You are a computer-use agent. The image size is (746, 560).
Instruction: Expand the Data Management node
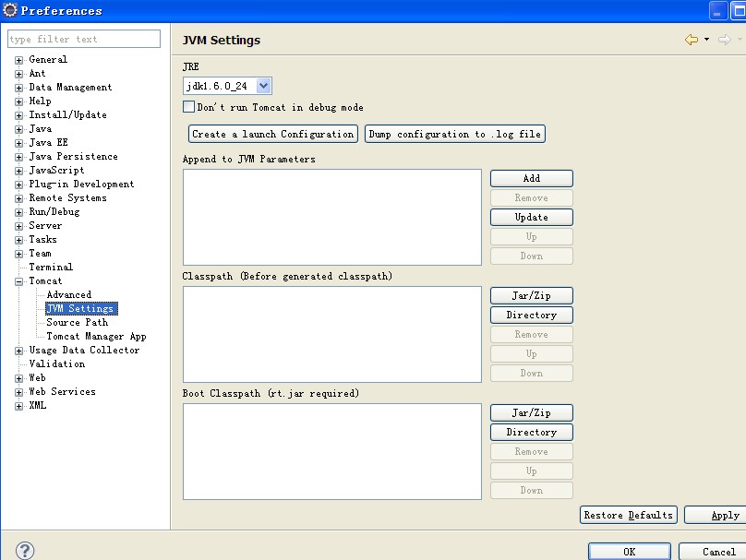coord(19,88)
